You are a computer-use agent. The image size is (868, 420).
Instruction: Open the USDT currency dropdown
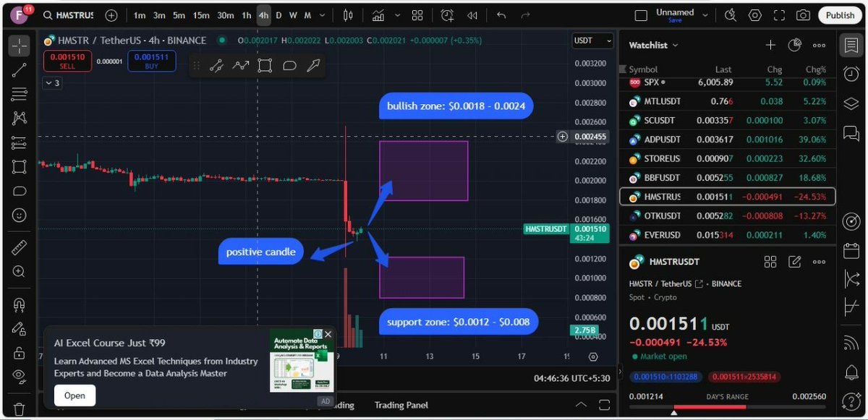592,41
